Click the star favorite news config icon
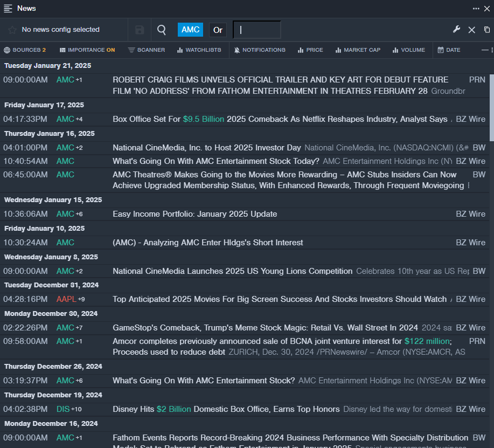 point(12,30)
